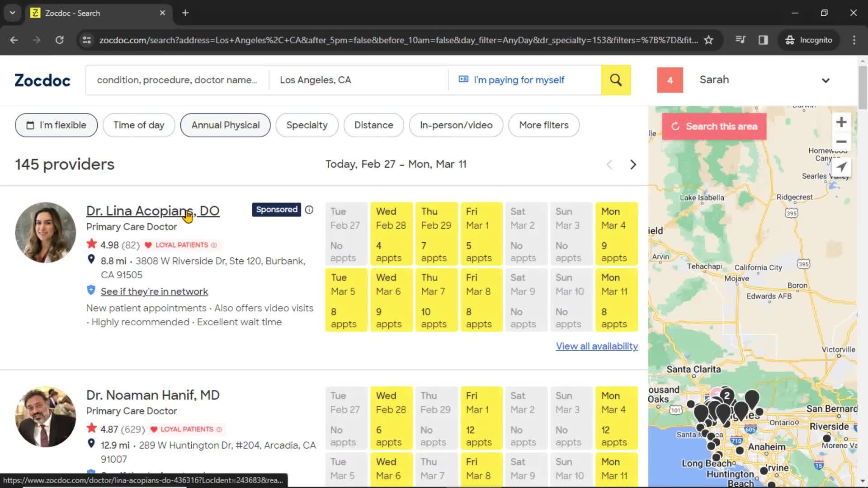Select Lina Acopians Tue Mar 5 8 appts
Viewport: 868px width, 488px height.
coord(346,300)
